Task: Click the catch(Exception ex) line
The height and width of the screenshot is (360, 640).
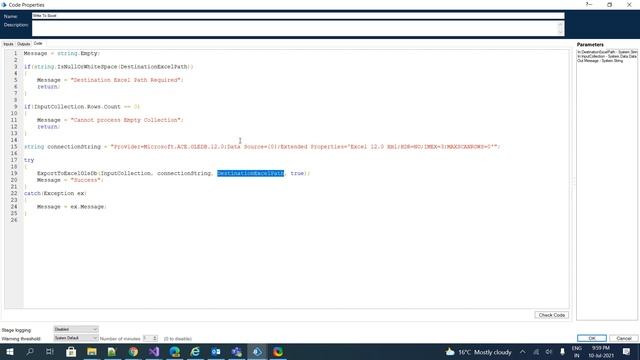Action: [x=55, y=193]
